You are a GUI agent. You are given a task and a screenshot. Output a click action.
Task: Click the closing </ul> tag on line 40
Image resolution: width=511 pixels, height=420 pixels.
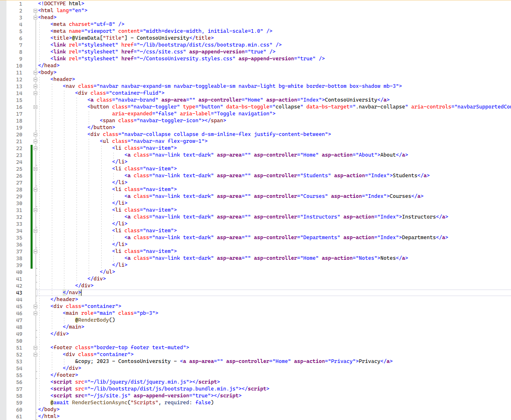(x=107, y=272)
